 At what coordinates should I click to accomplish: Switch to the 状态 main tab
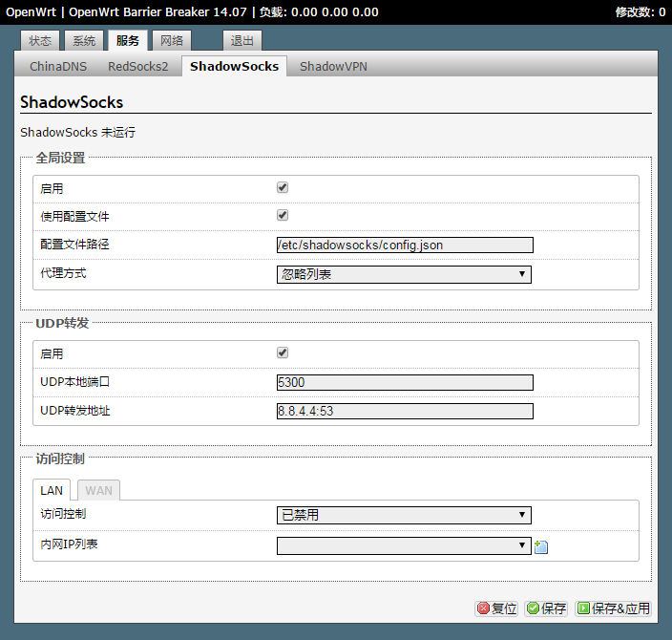click(40, 41)
